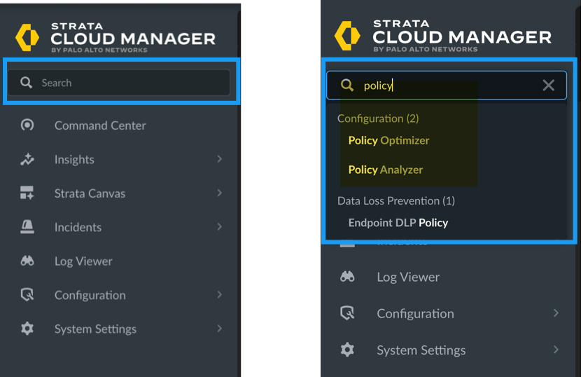
Task: Expand the Strata Canvas submenu chevron
Action: click(219, 193)
